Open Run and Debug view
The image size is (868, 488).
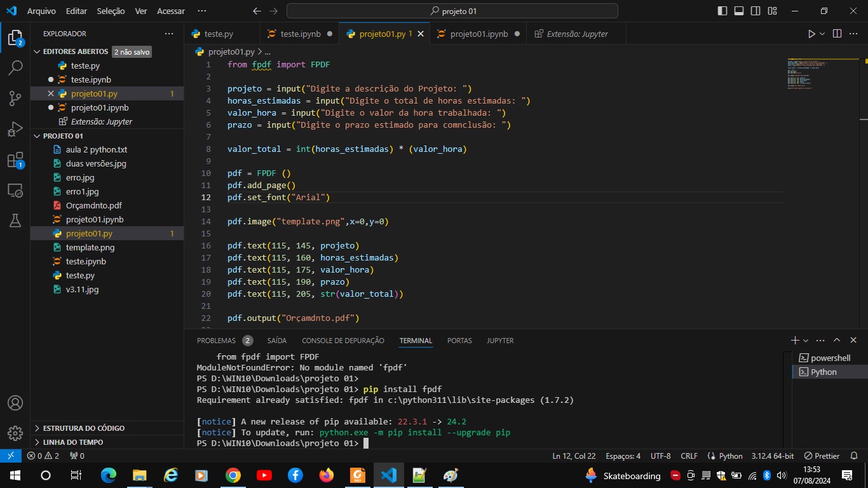point(15,129)
